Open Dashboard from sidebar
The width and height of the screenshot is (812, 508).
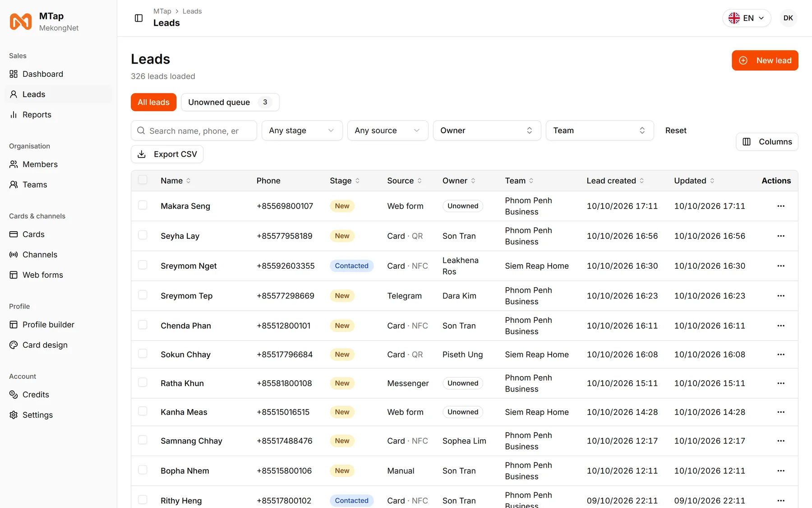[x=59, y=74]
